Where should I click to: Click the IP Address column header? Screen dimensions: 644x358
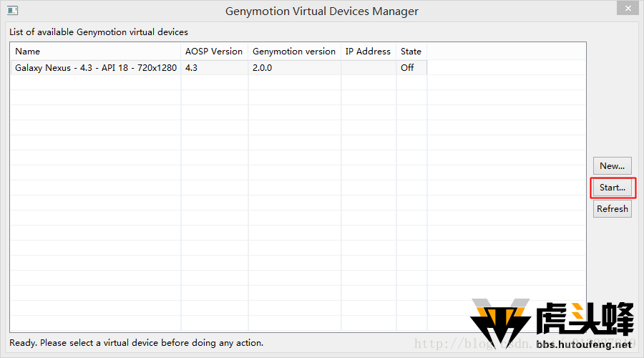click(369, 52)
